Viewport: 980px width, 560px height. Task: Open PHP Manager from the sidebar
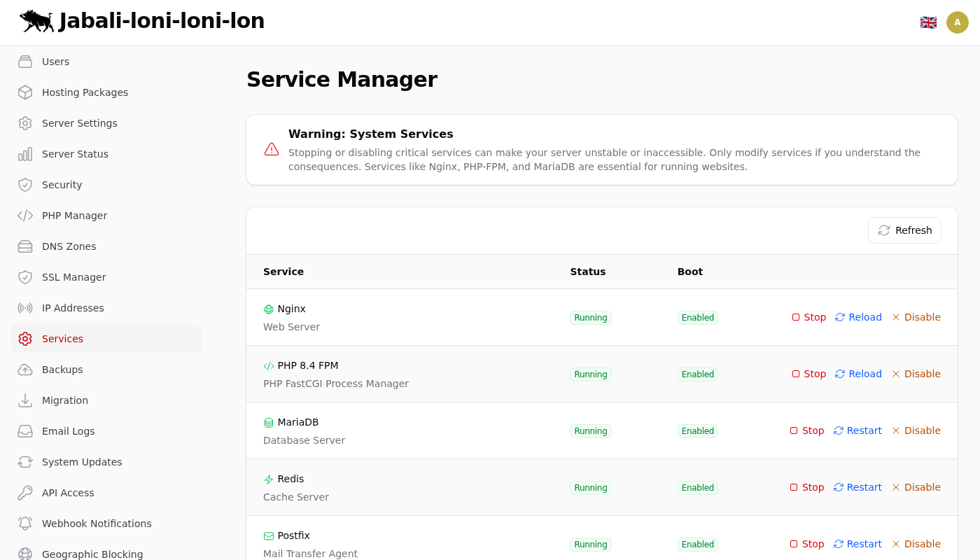click(74, 216)
